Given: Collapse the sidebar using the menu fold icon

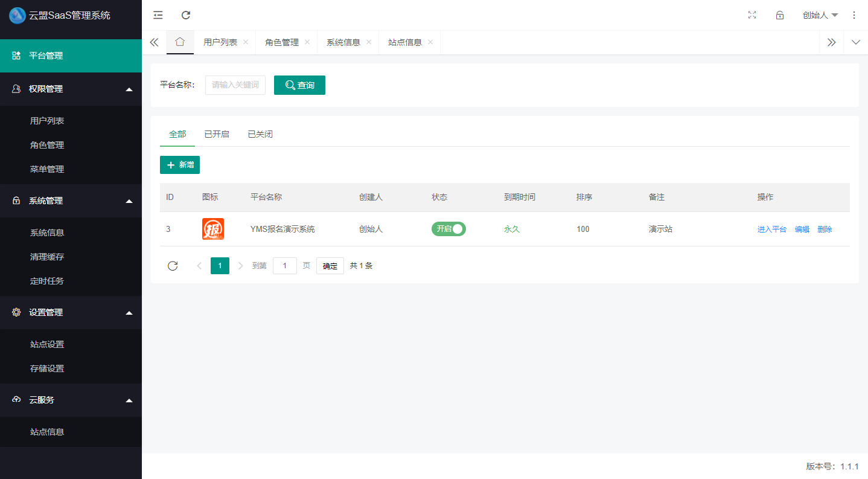Looking at the screenshot, I should point(158,15).
